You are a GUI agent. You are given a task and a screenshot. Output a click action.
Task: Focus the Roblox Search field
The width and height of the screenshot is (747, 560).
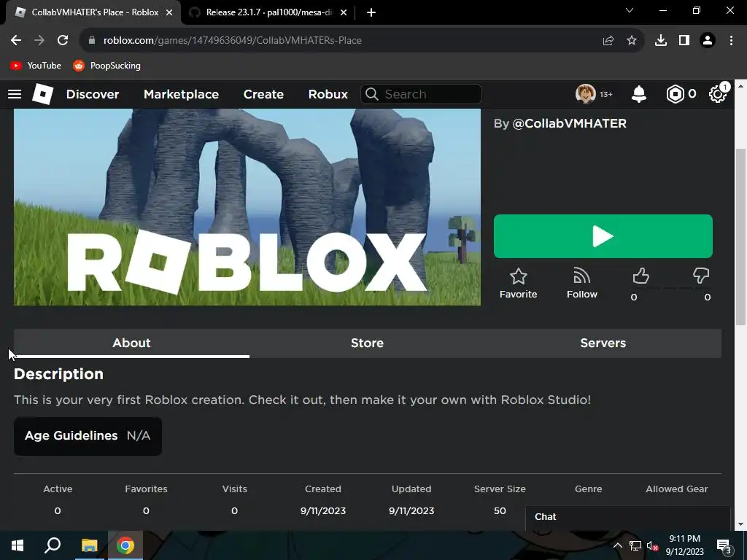point(421,94)
